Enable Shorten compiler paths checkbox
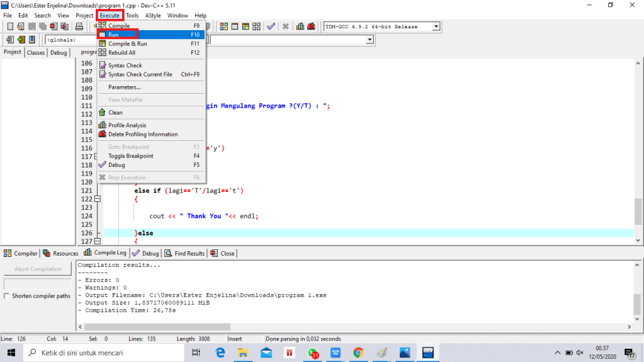This screenshot has height=362, width=644. (x=8, y=296)
